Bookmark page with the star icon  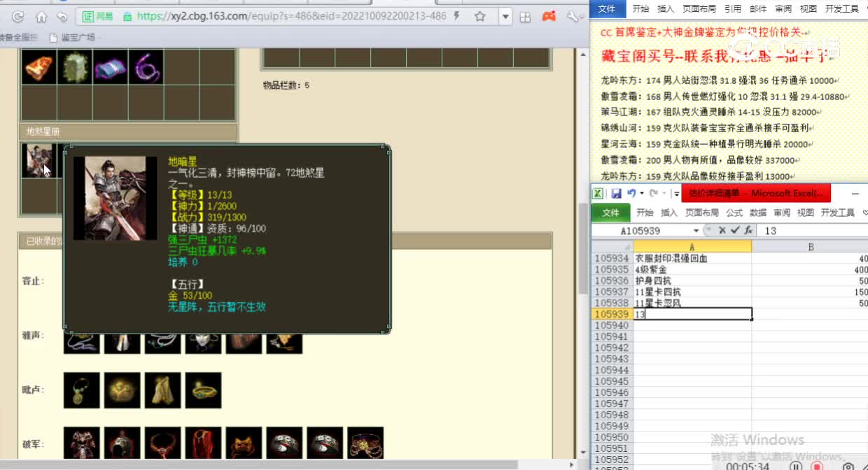[480, 16]
